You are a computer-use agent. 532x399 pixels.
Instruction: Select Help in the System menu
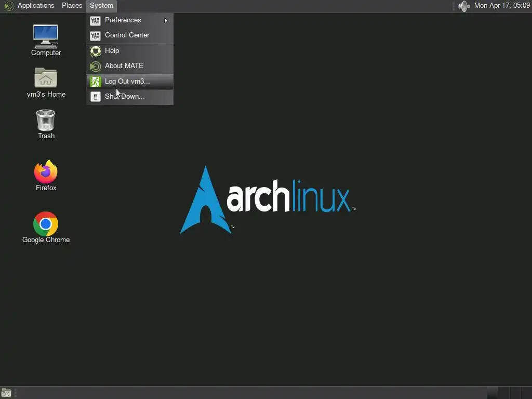coord(130,50)
